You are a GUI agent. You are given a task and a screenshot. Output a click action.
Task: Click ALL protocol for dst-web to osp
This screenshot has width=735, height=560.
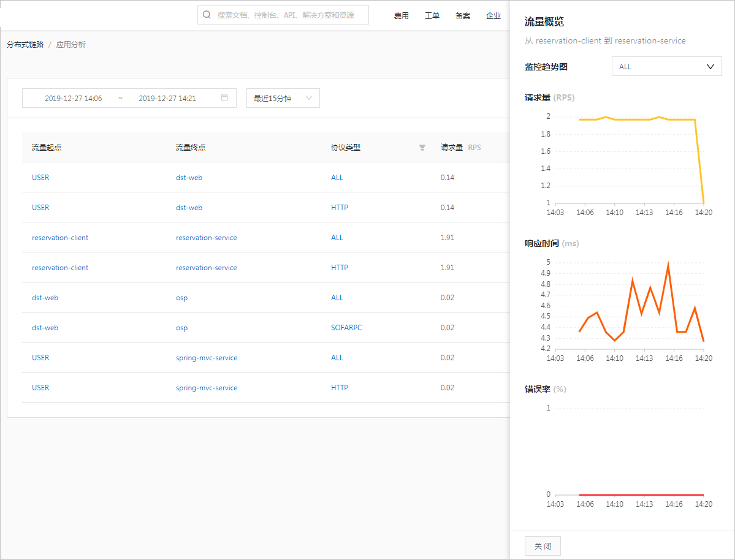coord(337,298)
